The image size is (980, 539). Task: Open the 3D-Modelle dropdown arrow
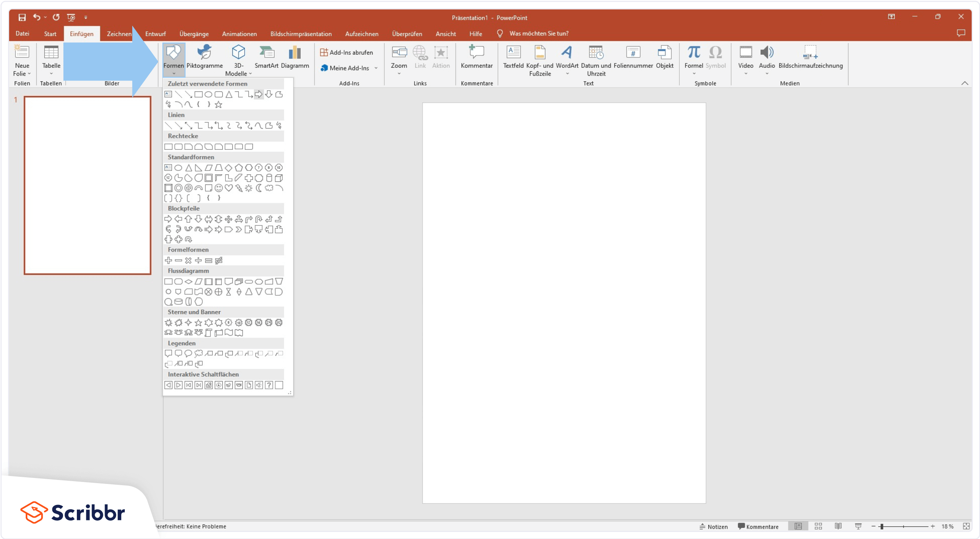[x=250, y=74]
